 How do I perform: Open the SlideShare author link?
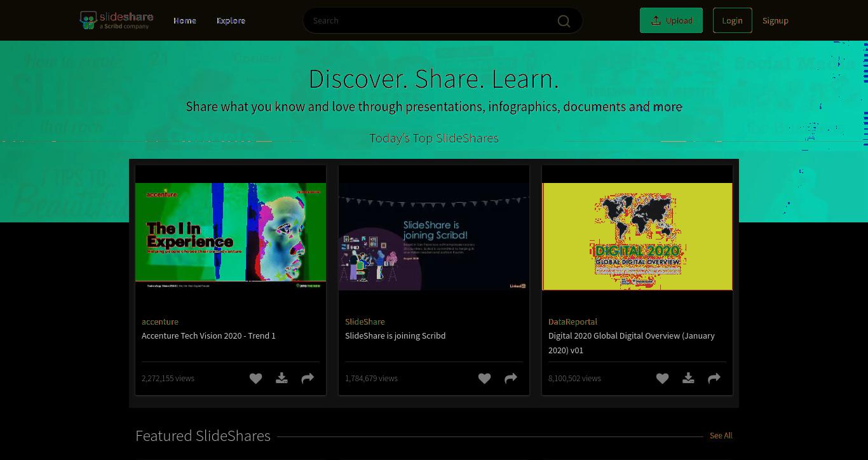[365, 321]
